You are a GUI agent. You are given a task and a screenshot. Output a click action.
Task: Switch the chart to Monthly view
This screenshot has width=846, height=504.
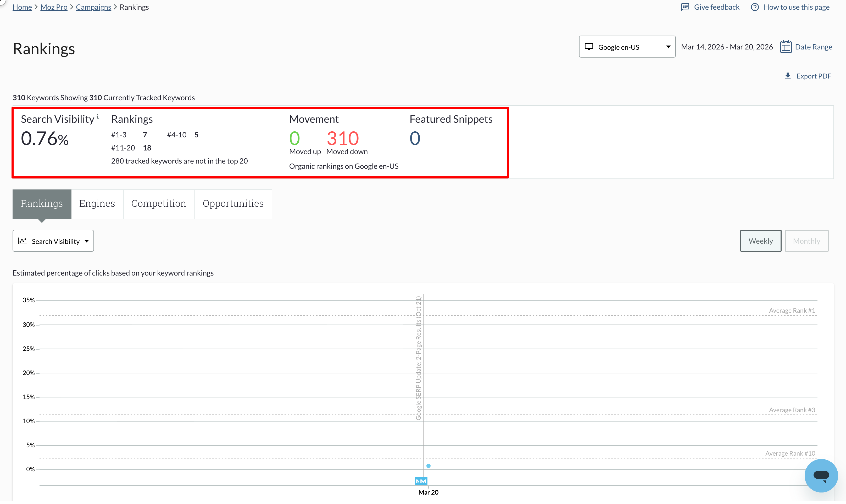tap(806, 241)
